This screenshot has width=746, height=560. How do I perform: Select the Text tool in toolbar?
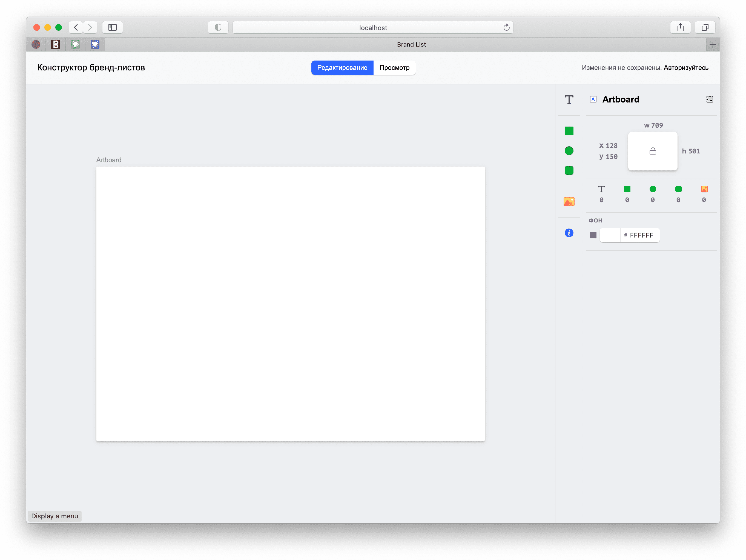(569, 99)
